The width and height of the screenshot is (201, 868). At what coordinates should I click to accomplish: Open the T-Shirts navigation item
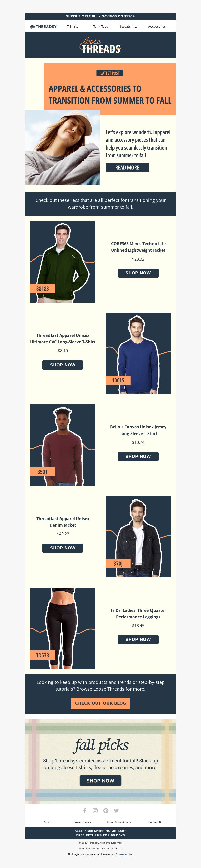pos(73,26)
